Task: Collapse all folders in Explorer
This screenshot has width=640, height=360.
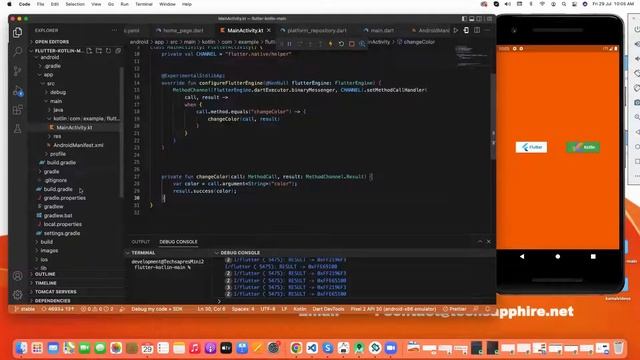Action: click(118, 51)
